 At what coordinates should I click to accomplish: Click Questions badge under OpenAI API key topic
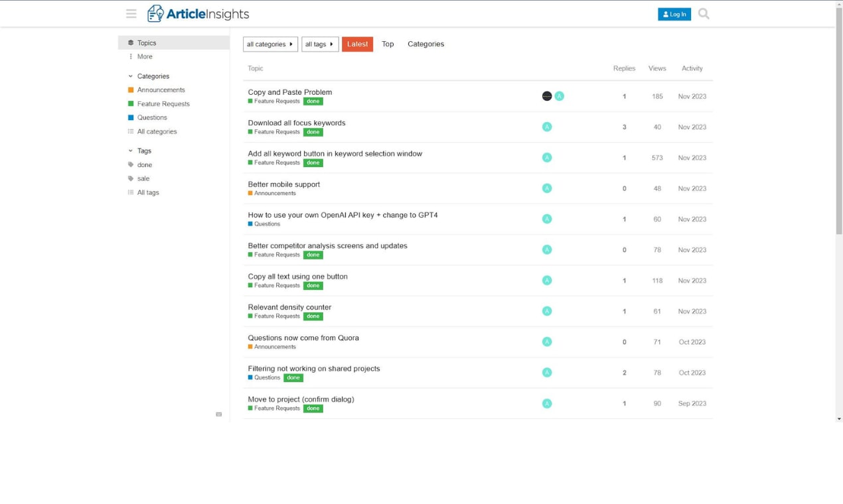pos(264,224)
